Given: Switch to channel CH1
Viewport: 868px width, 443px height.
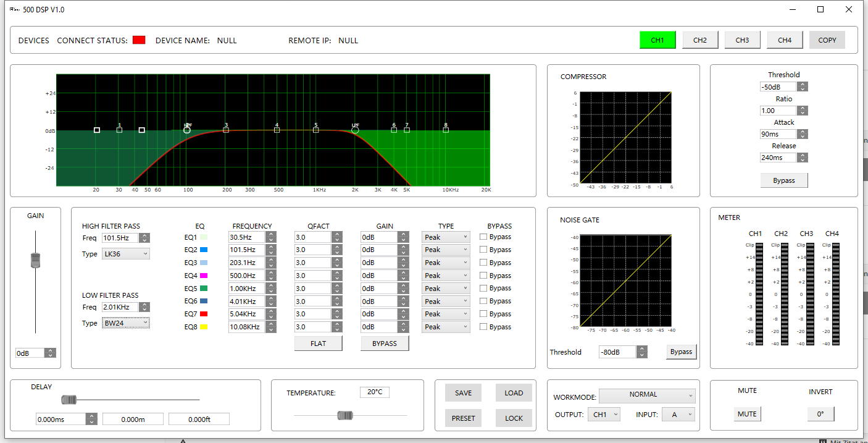Looking at the screenshot, I should point(657,40).
